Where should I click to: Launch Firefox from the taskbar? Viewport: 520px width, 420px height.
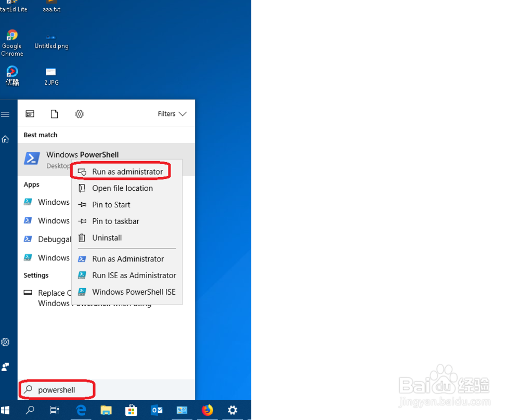click(x=207, y=410)
